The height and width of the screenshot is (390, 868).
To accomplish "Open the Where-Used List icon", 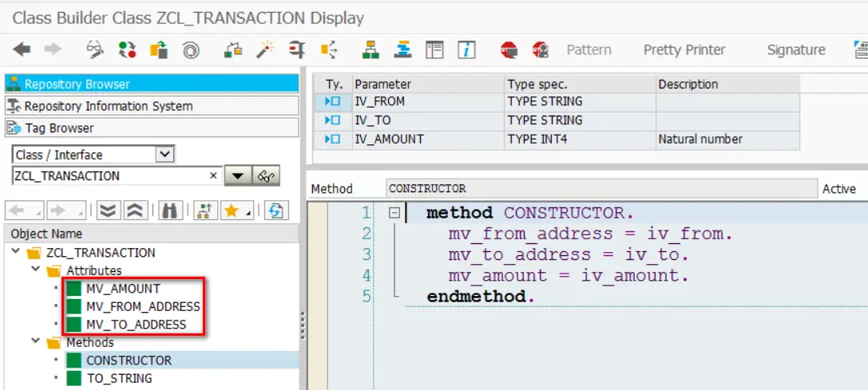I will tap(329, 49).
